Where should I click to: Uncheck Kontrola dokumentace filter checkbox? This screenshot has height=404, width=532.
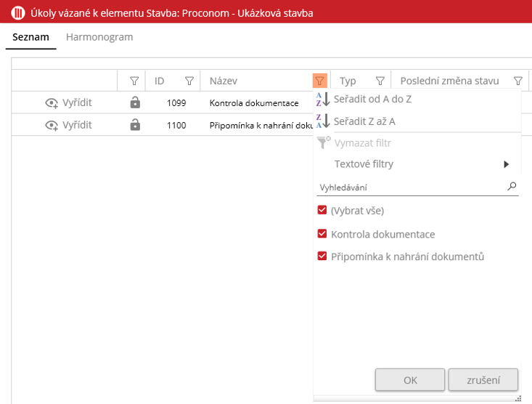click(x=322, y=234)
